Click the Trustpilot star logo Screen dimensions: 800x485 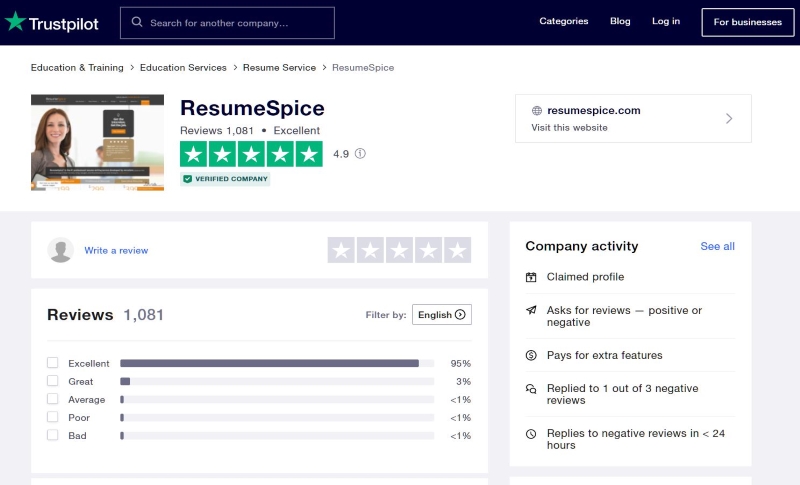coord(15,21)
